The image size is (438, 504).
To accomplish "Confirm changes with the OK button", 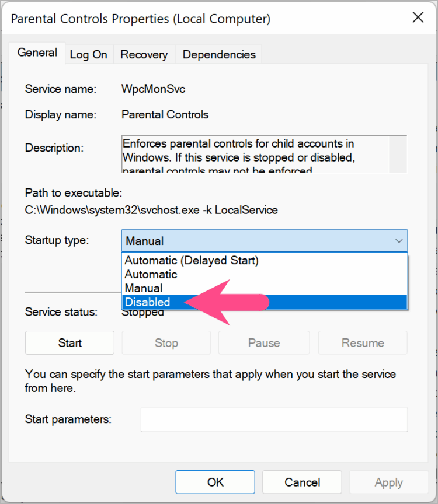I will point(215,482).
